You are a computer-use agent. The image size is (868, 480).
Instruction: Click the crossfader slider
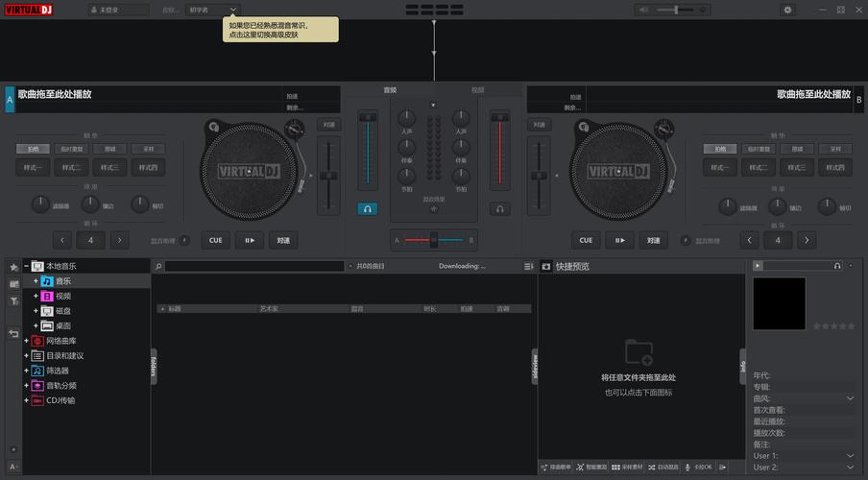(434, 240)
